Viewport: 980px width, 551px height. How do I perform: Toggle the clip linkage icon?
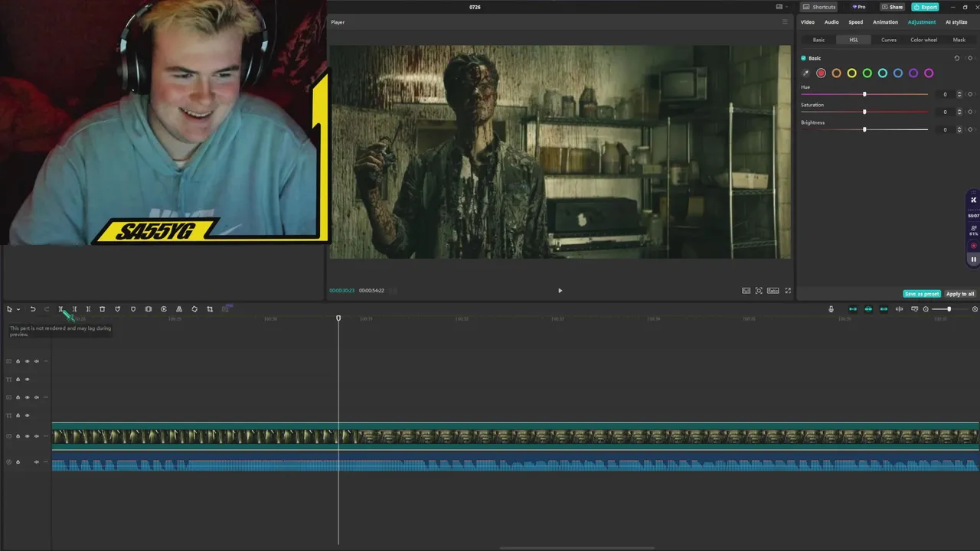coord(884,309)
